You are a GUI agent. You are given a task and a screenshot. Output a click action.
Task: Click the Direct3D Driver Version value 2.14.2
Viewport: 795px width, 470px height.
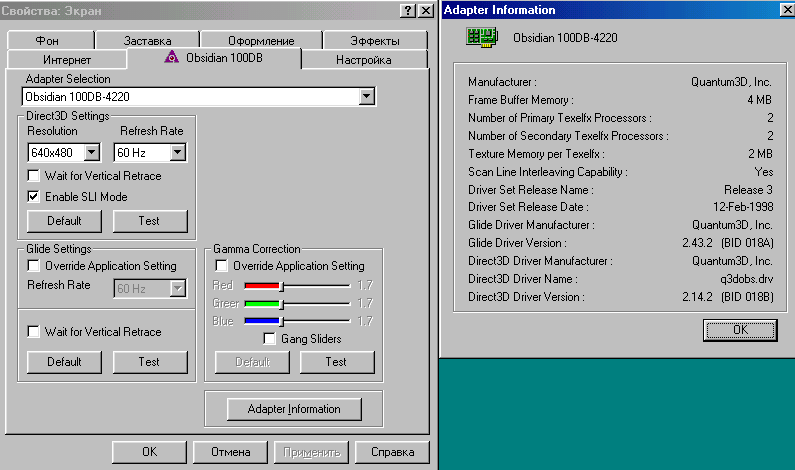point(697,297)
